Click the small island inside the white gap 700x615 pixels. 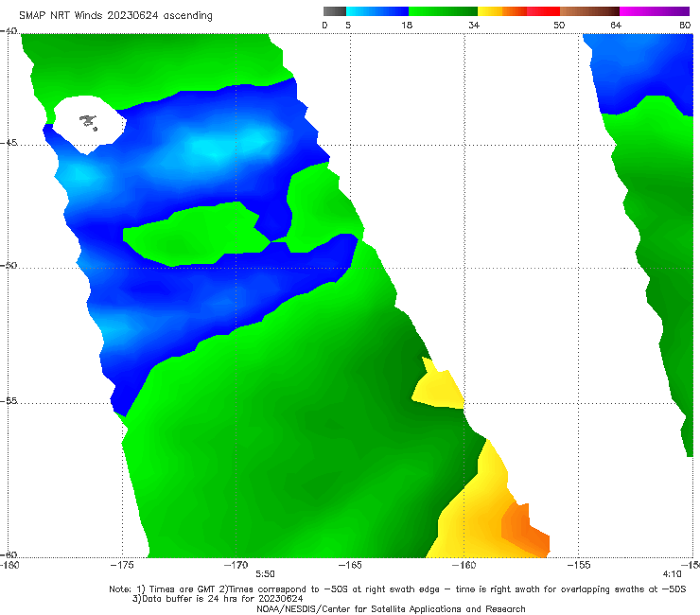pyautogui.click(x=88, y=122)
